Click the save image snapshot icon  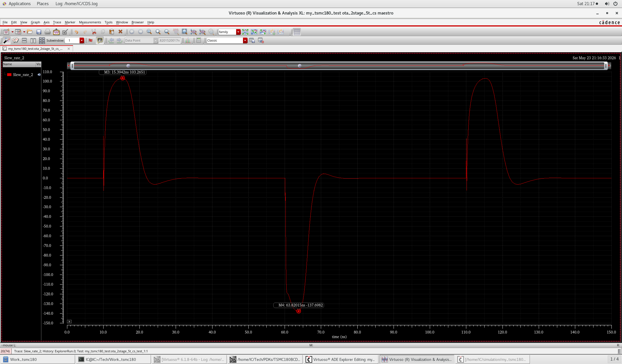coord(56,32)
